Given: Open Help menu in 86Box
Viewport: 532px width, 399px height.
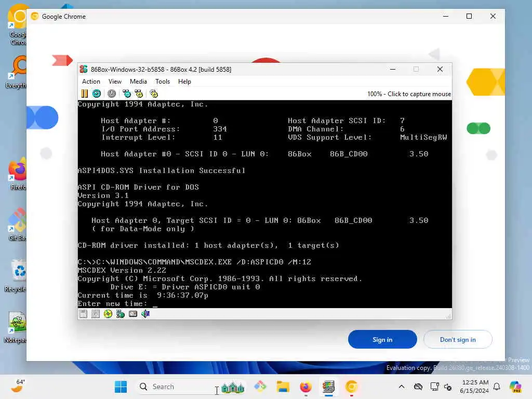Looking at the screenshot, I should point(184,82).
